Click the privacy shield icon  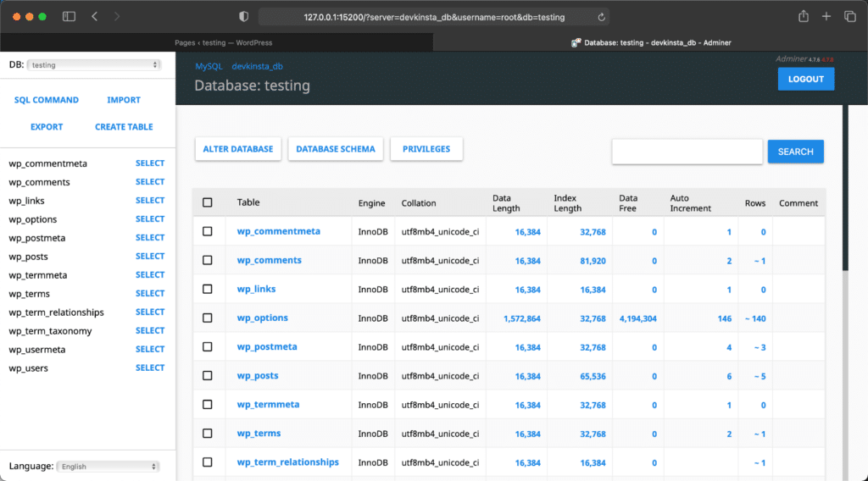244,16
